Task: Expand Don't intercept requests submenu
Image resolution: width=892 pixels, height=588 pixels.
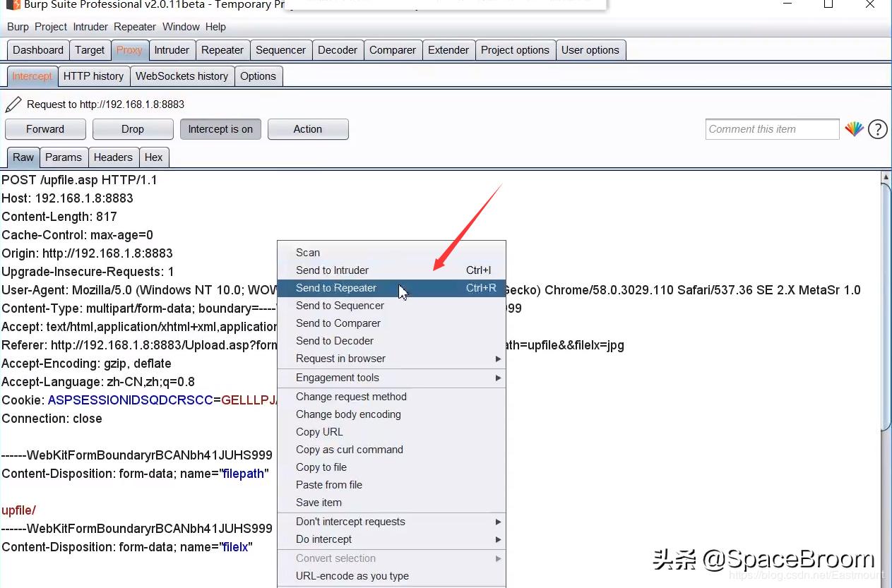Action: (x=392, y=522)
